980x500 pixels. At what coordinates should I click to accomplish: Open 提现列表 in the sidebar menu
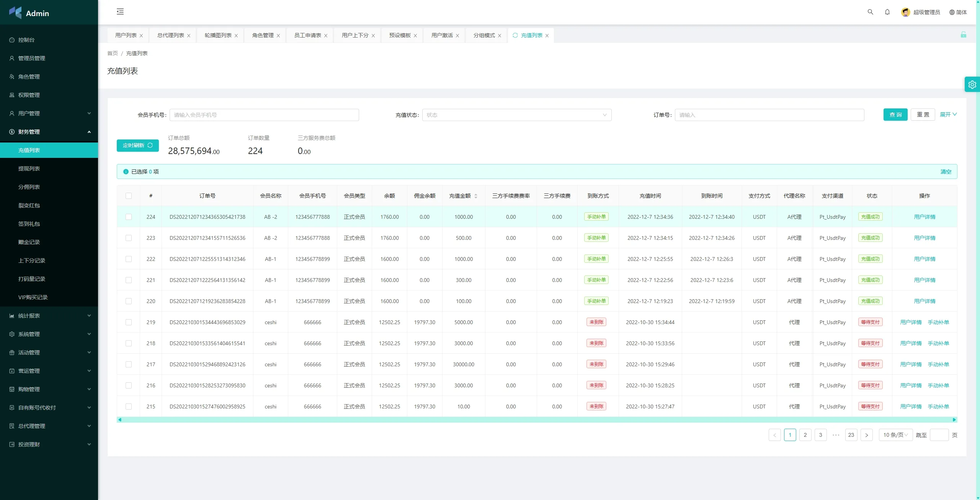(x=29, y=169)
